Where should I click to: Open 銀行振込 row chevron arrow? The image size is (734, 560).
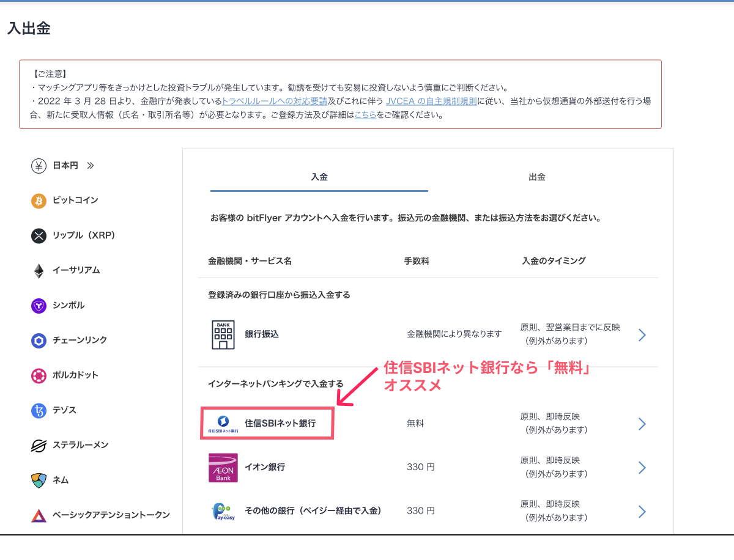coord(642,335)
